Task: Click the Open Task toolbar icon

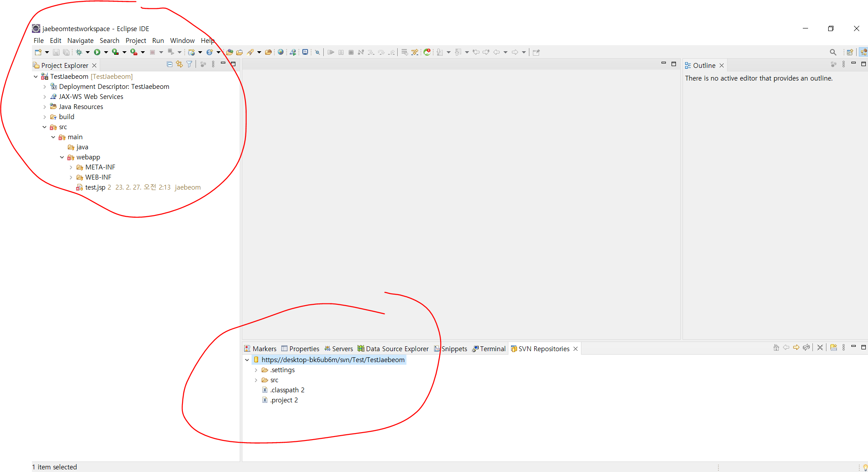Action: click(x=239, y=53)
